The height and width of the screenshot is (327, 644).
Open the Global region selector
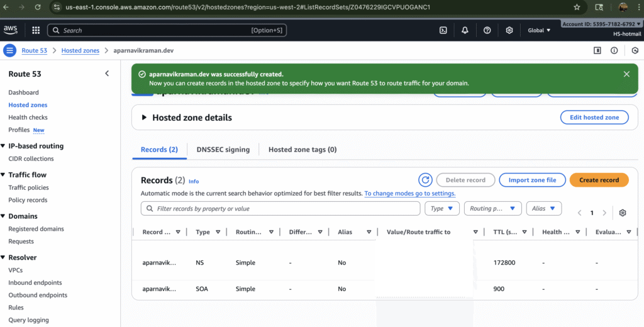tap(539, 30)
